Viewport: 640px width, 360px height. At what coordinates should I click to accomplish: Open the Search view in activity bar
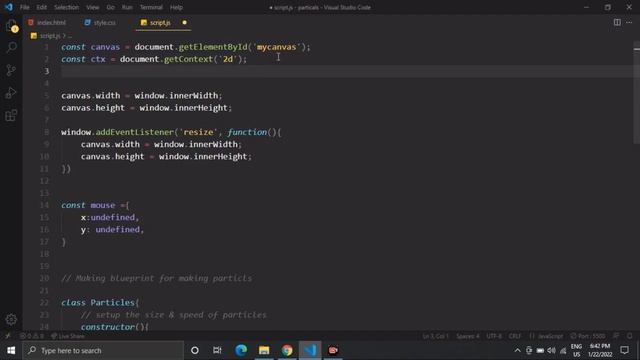click(x=11, y=47)
